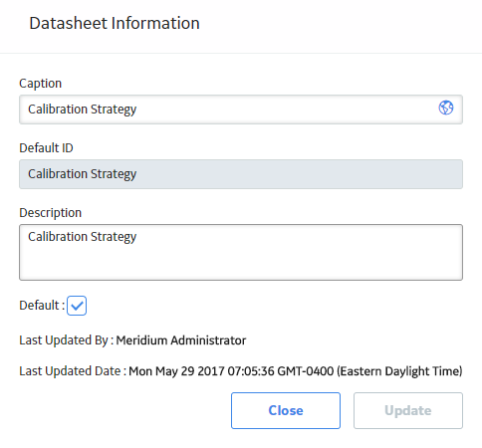Screen dimensions: 482x448
Task: Click the Last Updated Date label
Action: (73, 371)
